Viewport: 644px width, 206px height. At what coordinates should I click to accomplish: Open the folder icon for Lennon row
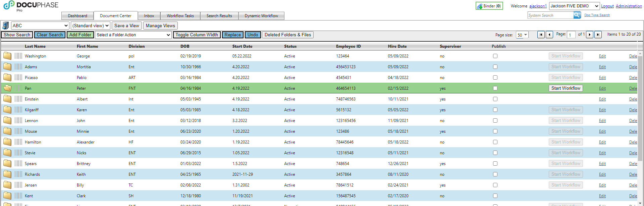tap(7, 120)
